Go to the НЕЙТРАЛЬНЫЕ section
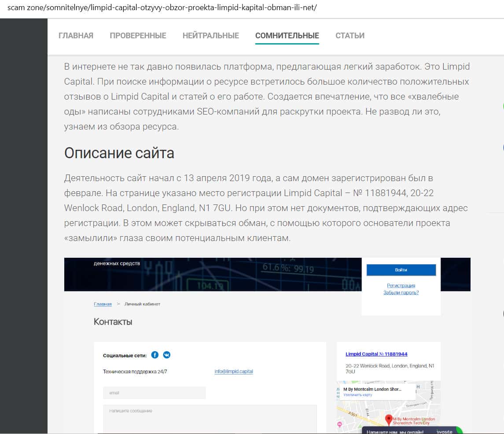 [210, 35]
